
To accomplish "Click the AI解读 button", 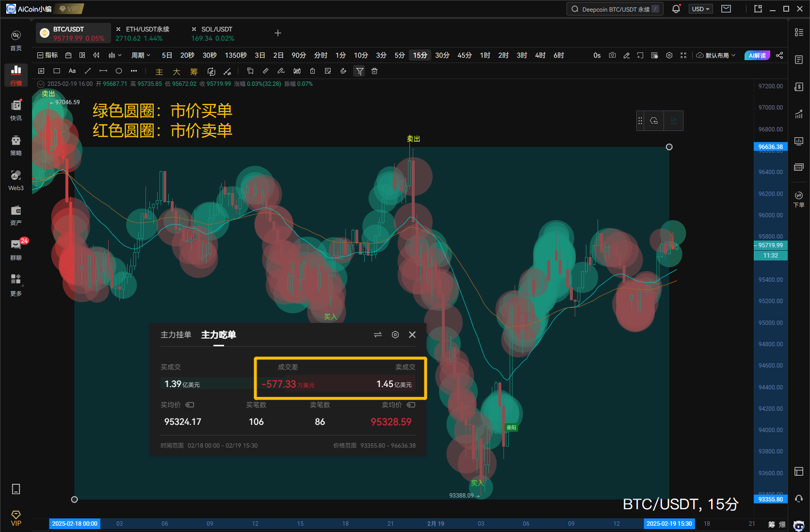I will [x=757, y=55].
